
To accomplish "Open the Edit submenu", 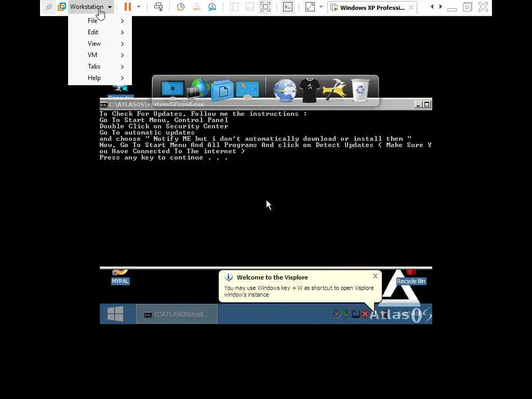I will [x=100, y=32].
